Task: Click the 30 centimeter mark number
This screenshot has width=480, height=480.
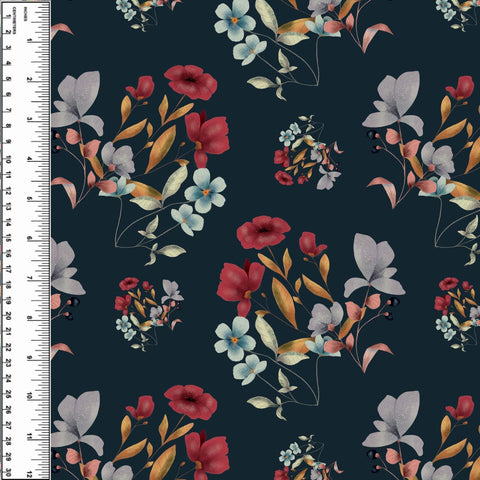Action: click(x=8, y=473)
